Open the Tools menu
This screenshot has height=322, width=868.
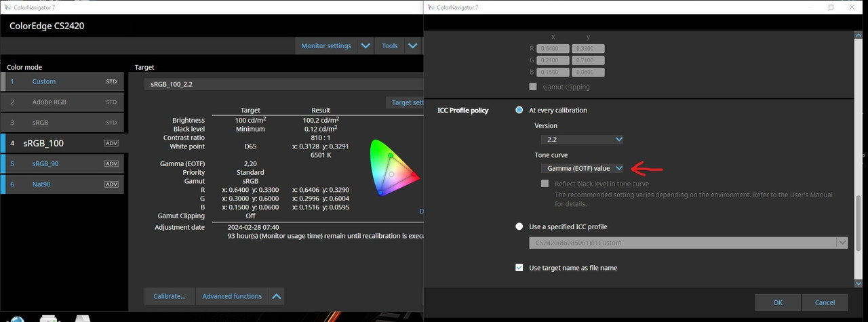tap(390, 45)
